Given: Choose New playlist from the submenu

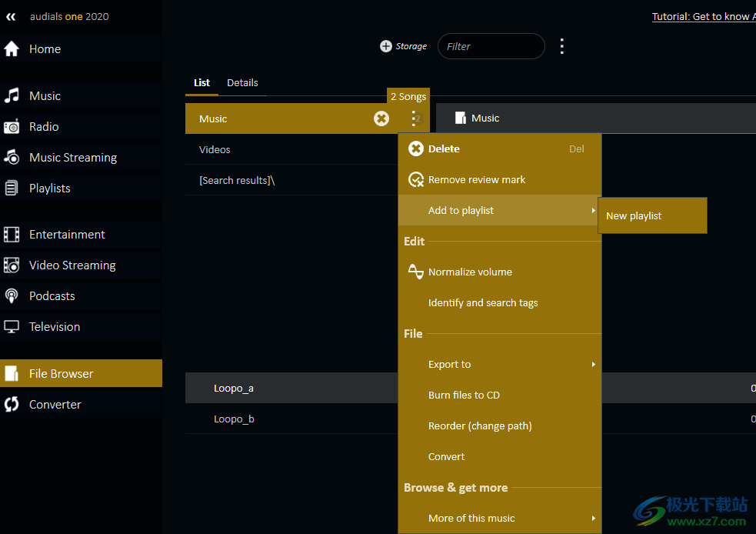Looking at the screenshot, I should pyautogui.click(x=652, y=215).
